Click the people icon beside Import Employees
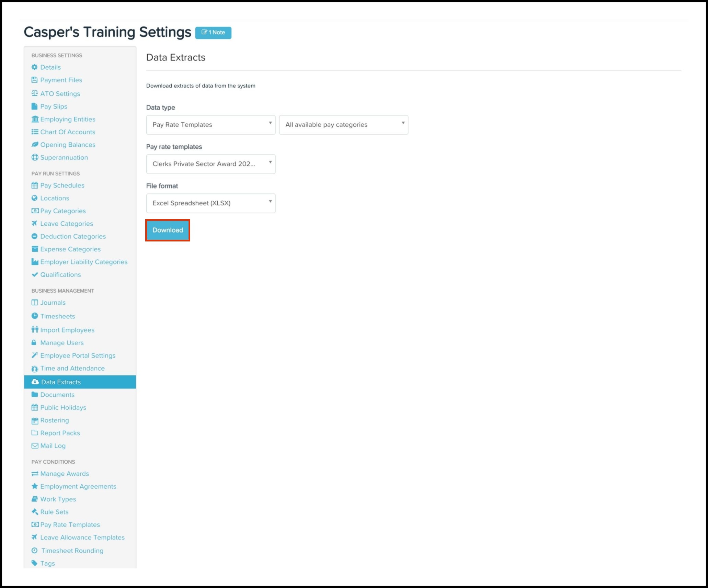Image resolution: width=708 pixels, height=588 pixels. (35, 329)
